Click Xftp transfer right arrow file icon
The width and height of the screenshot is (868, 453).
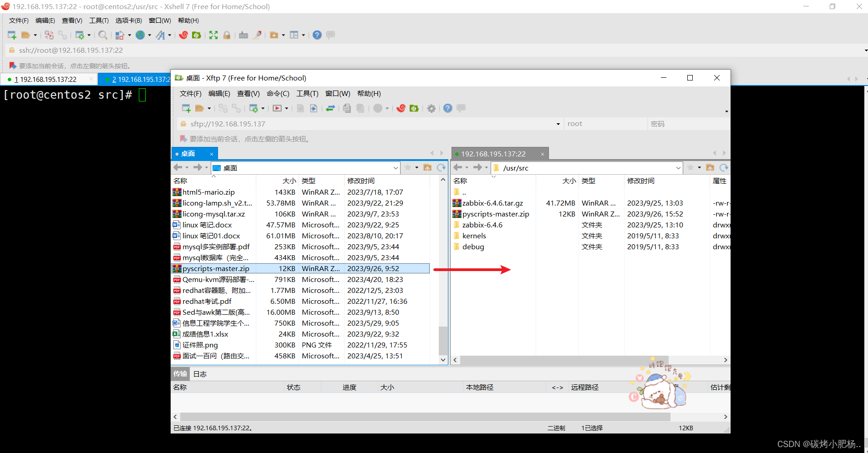[314, 108]
